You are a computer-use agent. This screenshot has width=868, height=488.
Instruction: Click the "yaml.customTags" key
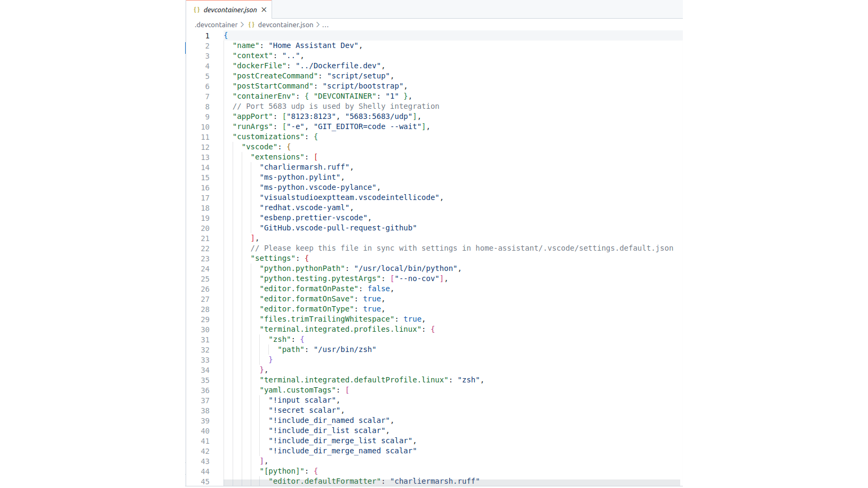pos(298,390)
